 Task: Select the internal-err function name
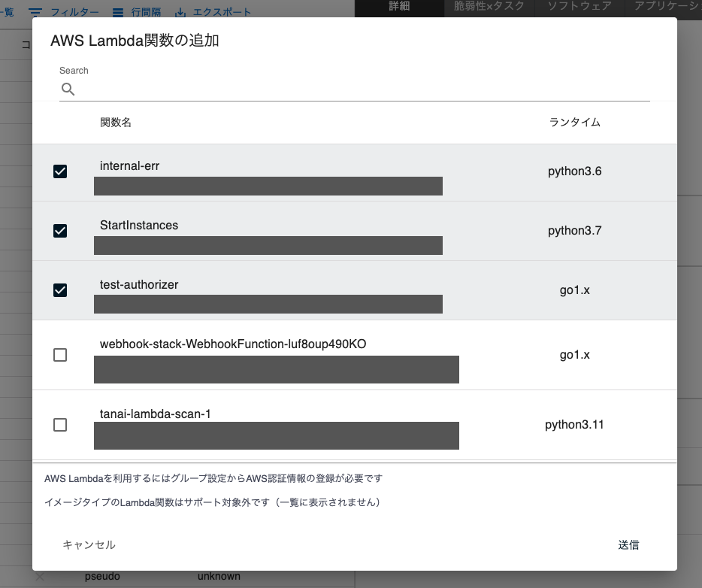pos(129,165)
